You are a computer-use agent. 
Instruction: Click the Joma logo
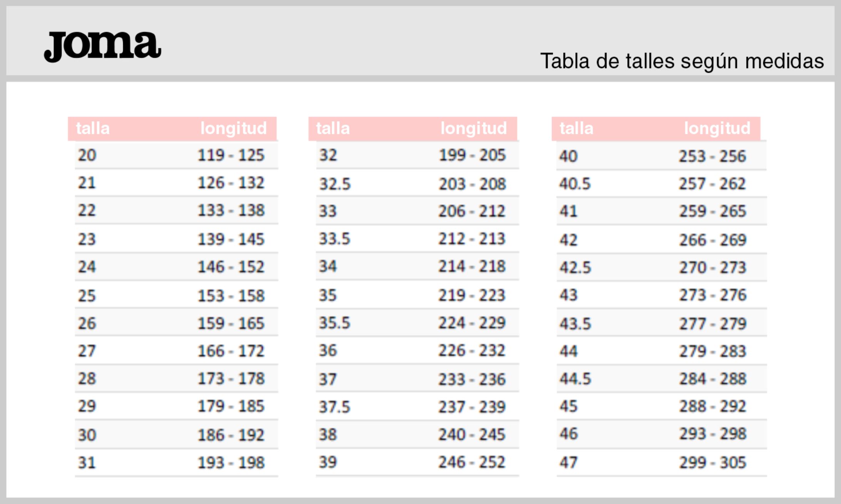[x=102, y=46]
